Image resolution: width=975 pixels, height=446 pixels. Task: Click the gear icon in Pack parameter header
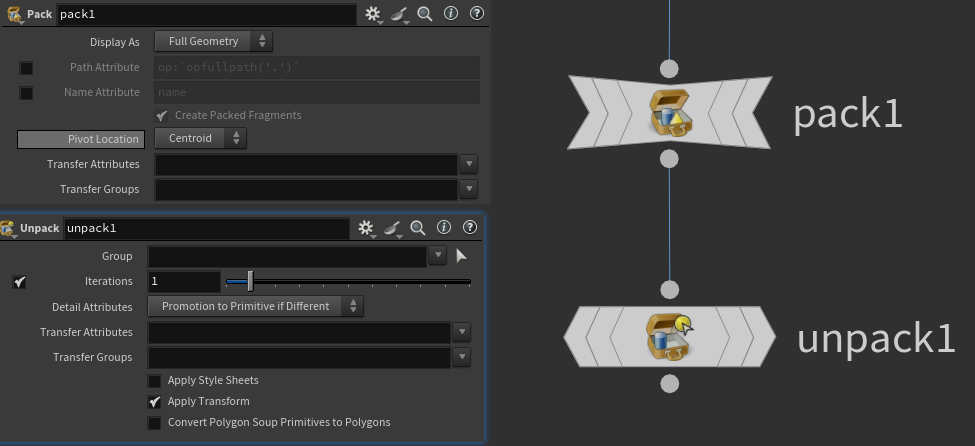372,14
